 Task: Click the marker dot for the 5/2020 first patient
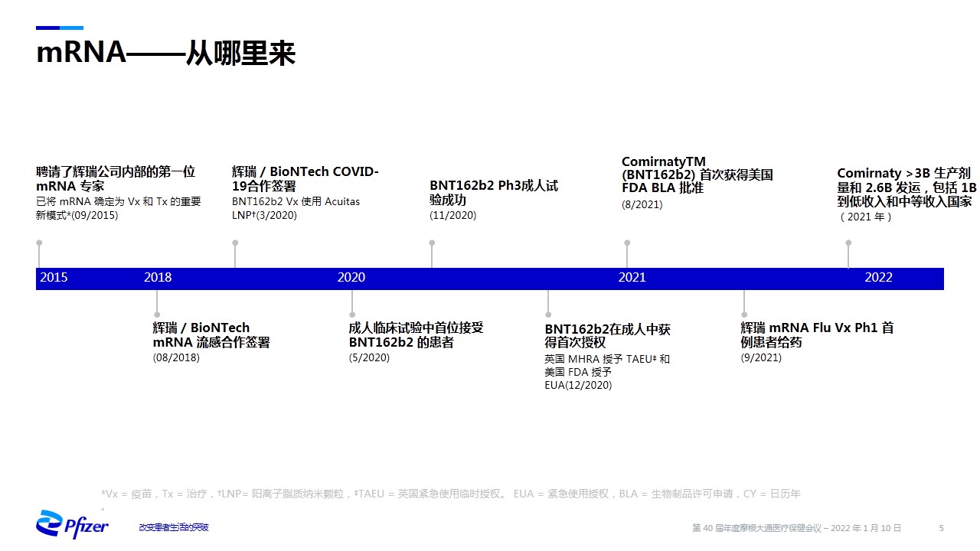[352, 315]
